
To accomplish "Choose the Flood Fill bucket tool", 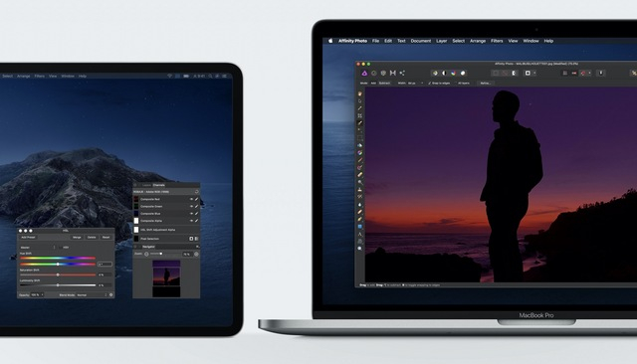I will tap(360, 145).
